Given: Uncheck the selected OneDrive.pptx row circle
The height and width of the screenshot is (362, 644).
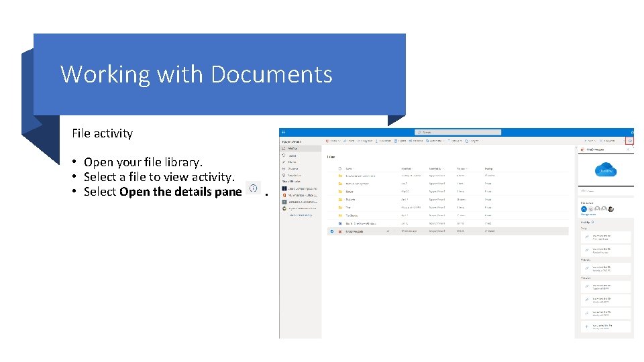Looking at the screenshot, I should [x=332, y=231].
